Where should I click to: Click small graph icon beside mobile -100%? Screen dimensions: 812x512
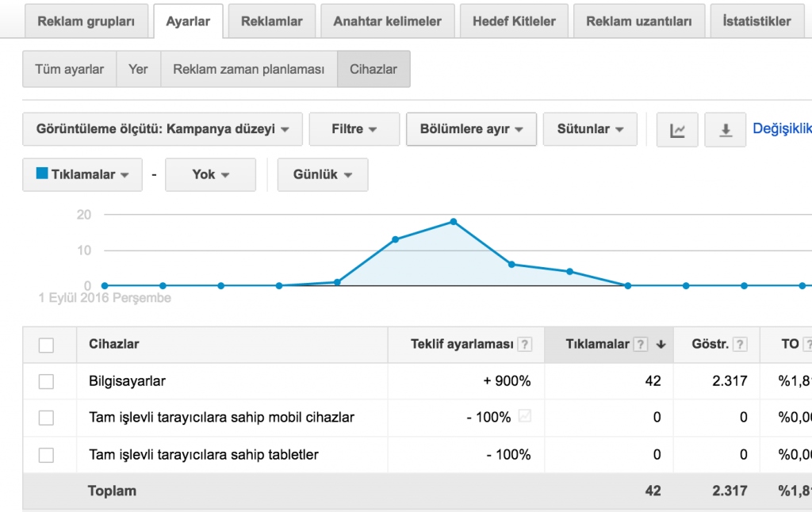524,416
